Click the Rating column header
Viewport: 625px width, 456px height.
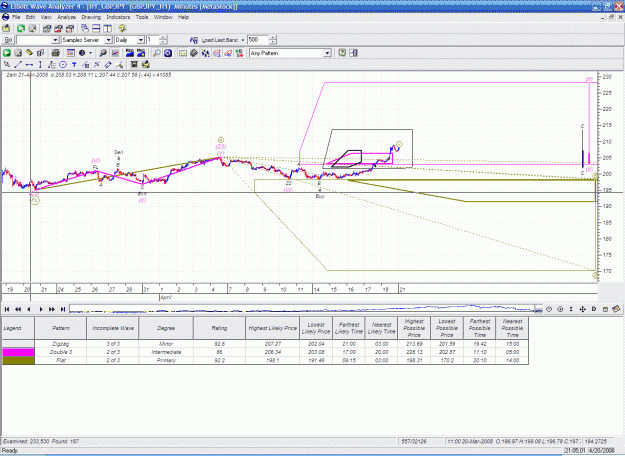(x=219, y=328)
